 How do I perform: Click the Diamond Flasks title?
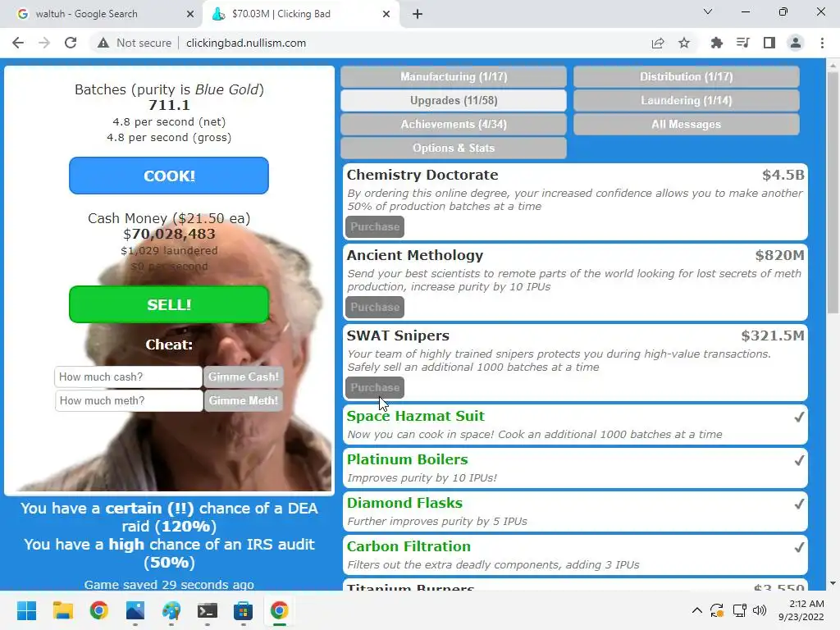[404, 503]
